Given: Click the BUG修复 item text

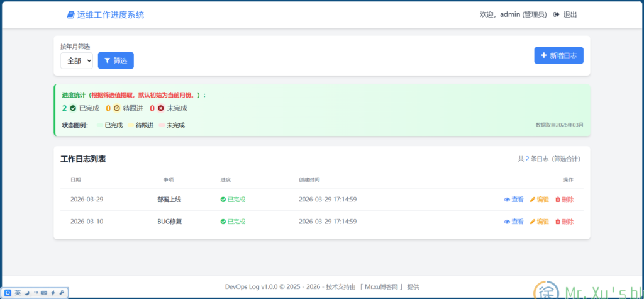Looking at the screenshot, I should (x=170, y=222).
